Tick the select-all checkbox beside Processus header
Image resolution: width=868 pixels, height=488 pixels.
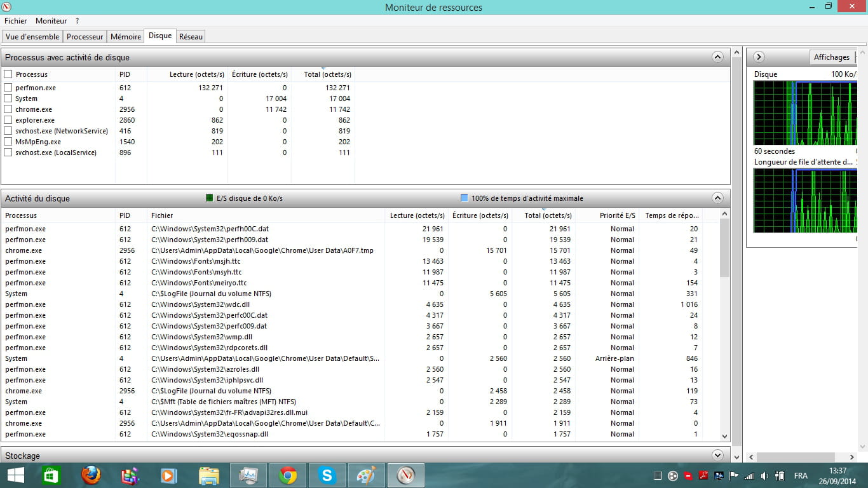tap(8, 74)
